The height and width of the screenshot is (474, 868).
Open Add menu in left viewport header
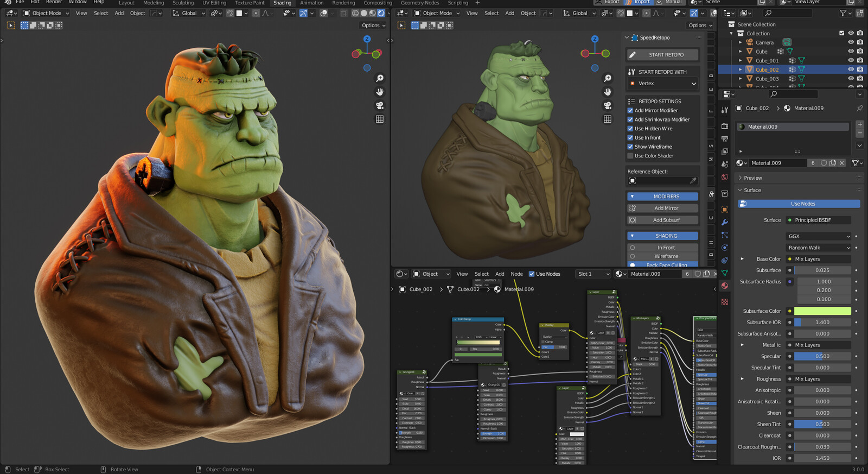pyautogui.click(x=119, y=13)
